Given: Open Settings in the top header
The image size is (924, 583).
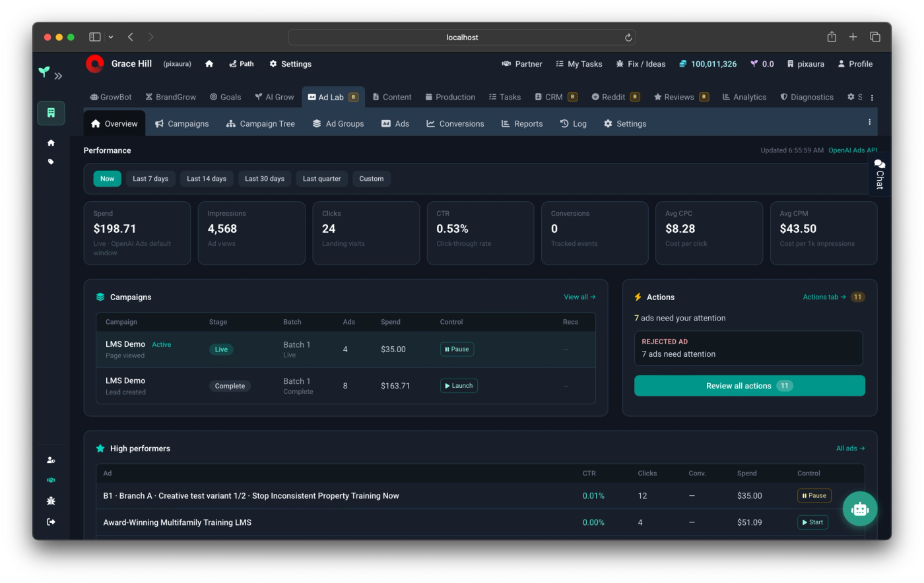Looking at the screenshot, I should coord(290,64).
